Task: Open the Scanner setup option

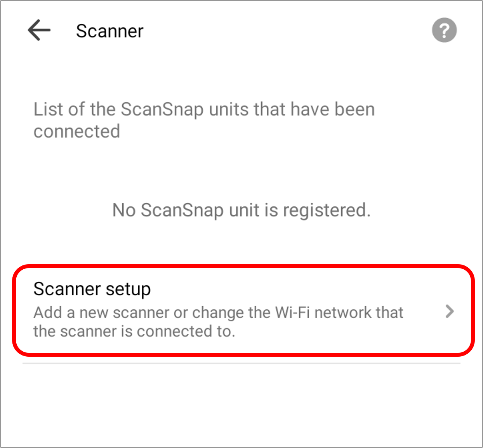Action: tap(243, 310)
